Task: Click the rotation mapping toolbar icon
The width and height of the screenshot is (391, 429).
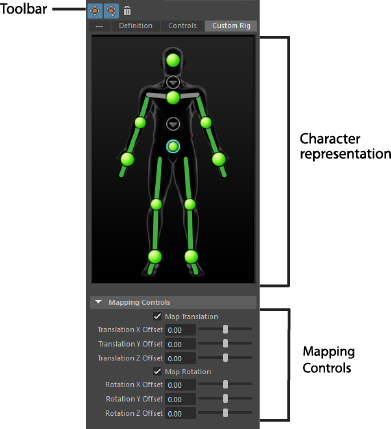Action: [x=111, y=11]
